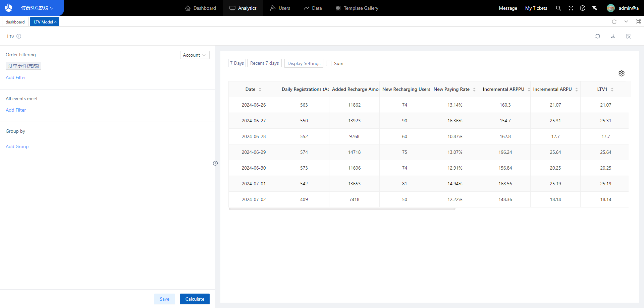This screenshot has width=644, height=308.
Task: Click the Calculate button
Action: coord(195,299)
